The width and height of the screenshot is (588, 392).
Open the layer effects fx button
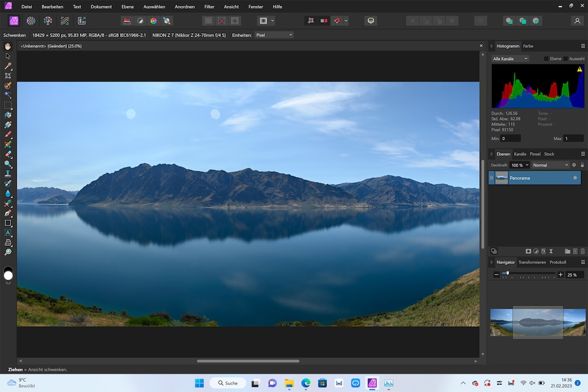[x=543, y=251]
